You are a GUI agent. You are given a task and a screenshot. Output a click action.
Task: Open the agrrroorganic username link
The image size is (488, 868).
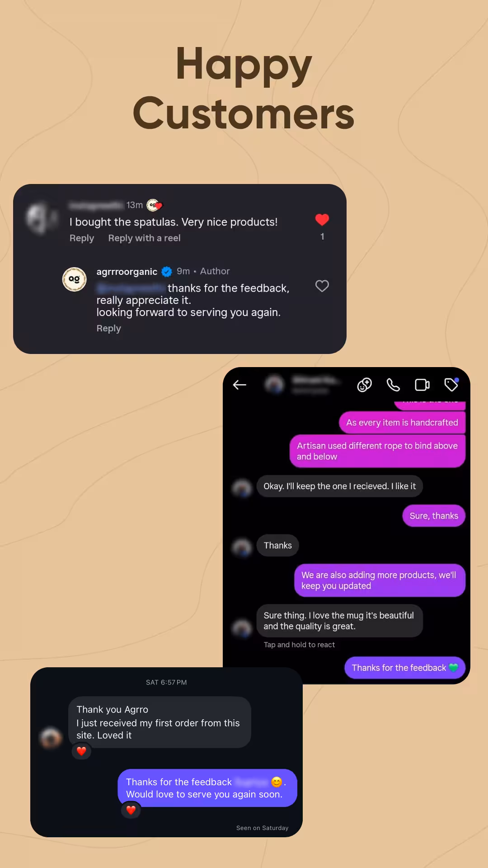(127, 272)
